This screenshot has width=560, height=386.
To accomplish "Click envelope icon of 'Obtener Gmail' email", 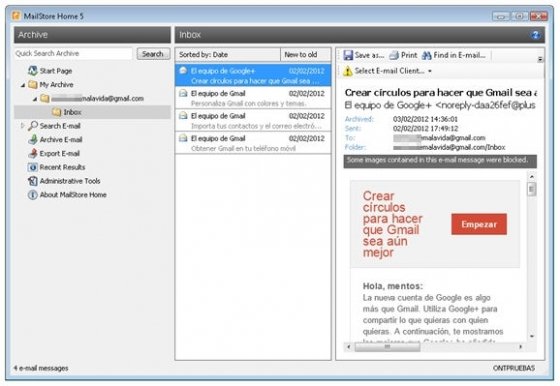I will tap(183, 138).
